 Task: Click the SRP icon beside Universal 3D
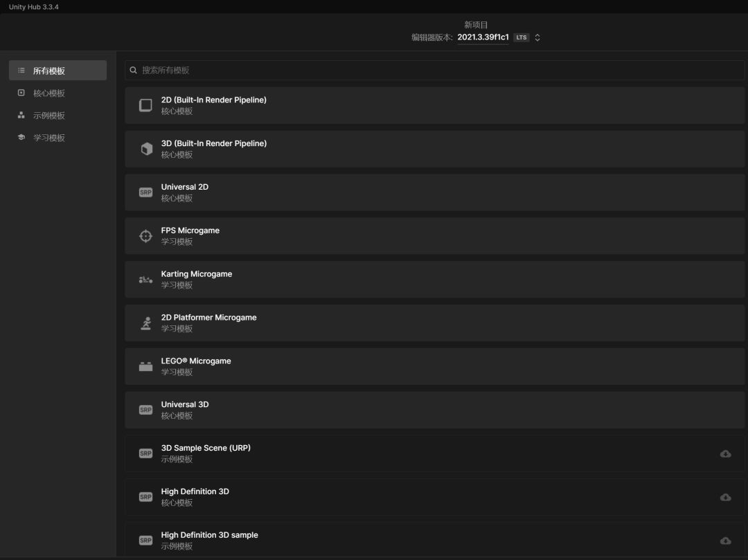145,410
